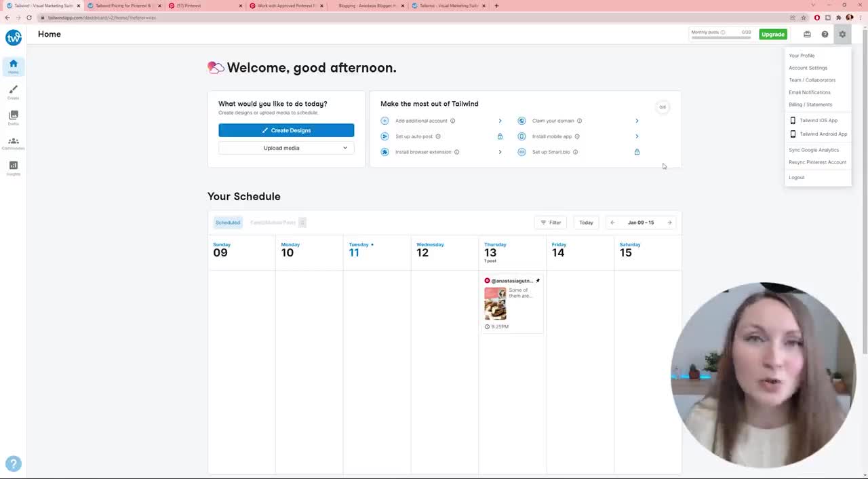
Task: Click the Create Designs button
Action: coord(286,130)
